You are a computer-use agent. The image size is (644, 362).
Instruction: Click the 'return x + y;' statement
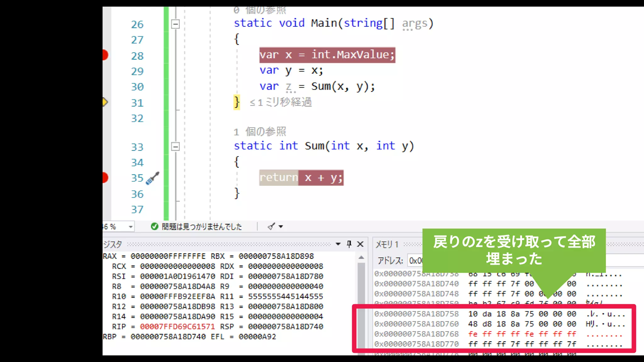[301, 178]
